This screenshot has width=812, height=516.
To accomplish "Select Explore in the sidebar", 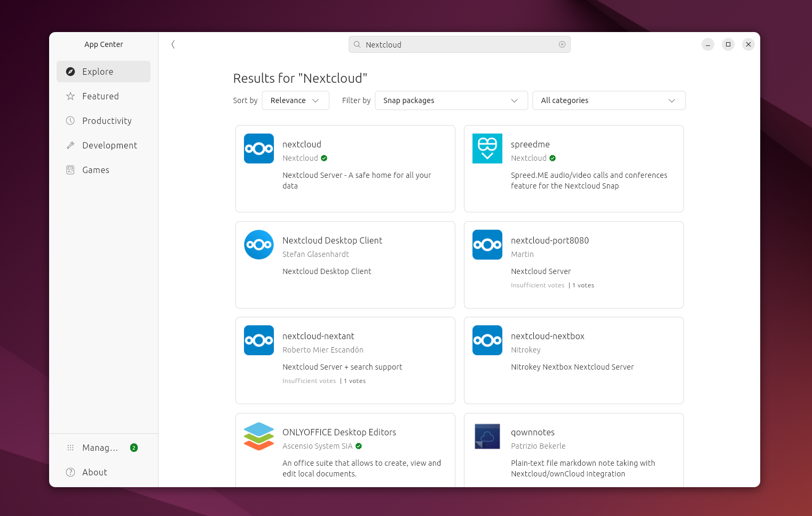I will coord(104,72).
